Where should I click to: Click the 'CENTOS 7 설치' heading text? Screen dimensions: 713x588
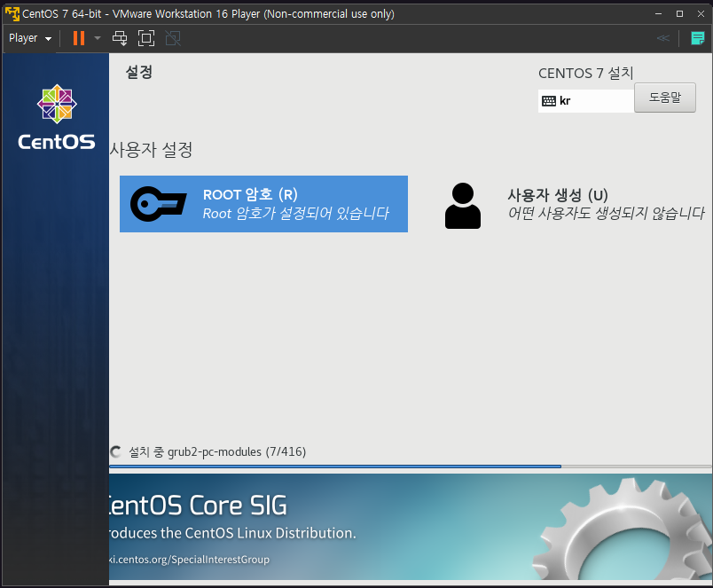(x=585, y=73)
